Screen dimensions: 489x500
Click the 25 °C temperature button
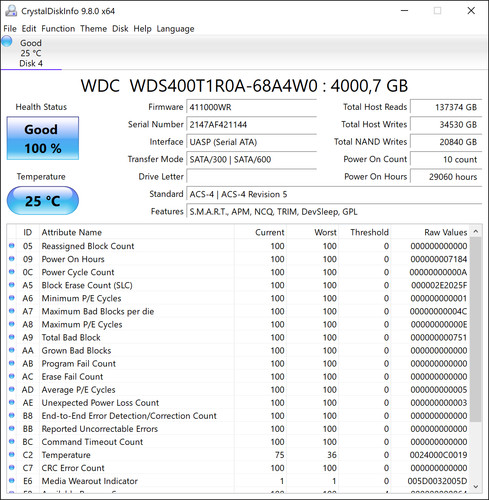pos(43,201)
